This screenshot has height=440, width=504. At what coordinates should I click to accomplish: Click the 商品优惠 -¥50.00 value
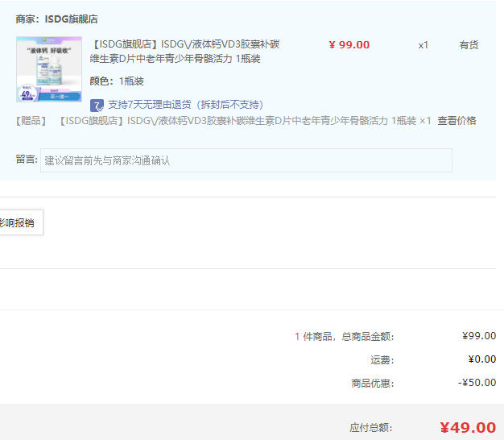pos(477,383)
